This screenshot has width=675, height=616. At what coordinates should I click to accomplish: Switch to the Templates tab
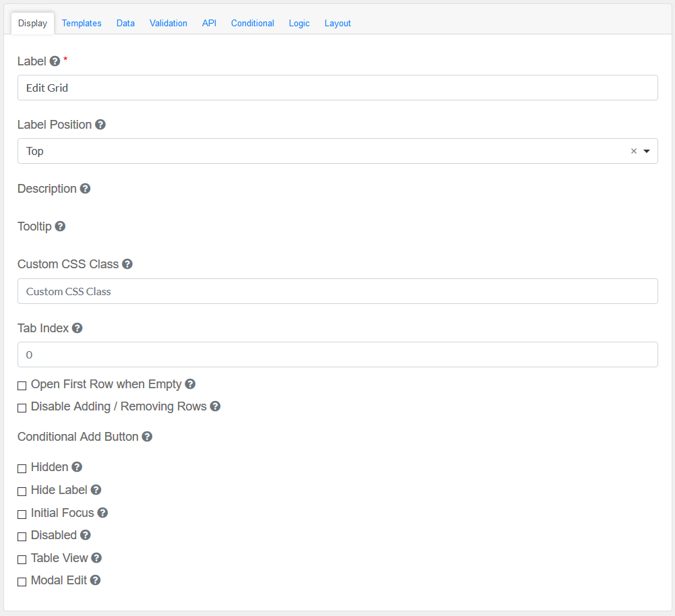click(82, 24)
